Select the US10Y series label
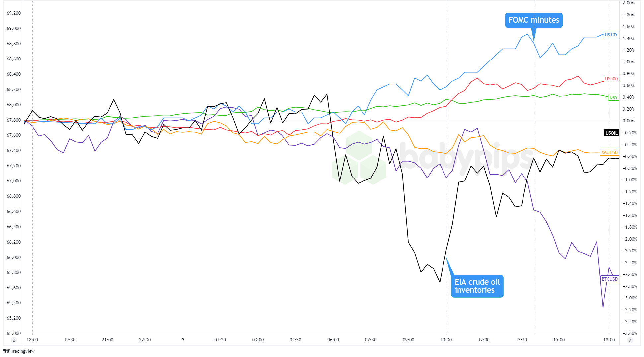 [x=611, y=35]
